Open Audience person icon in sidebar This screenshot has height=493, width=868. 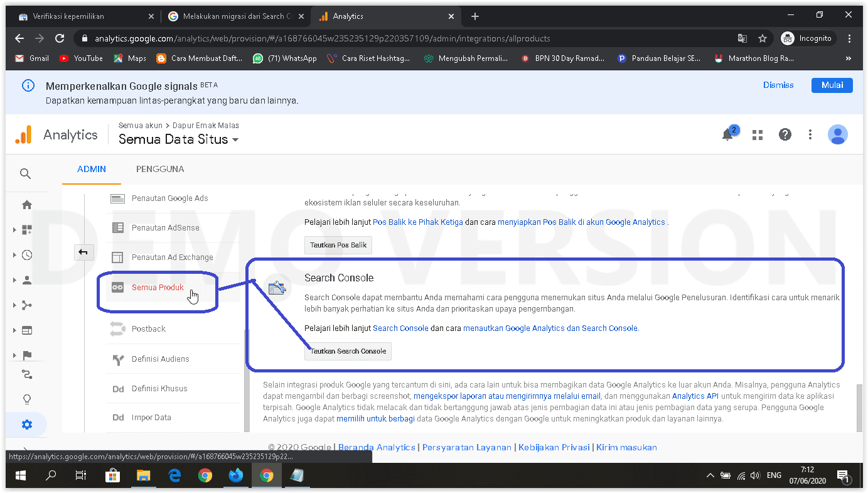(x=27, y=280)
